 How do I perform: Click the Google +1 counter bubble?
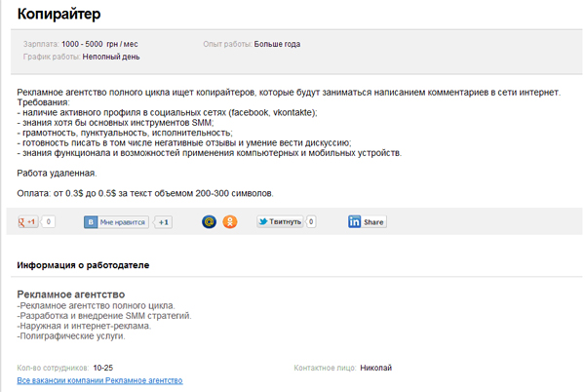click(48, 222)
